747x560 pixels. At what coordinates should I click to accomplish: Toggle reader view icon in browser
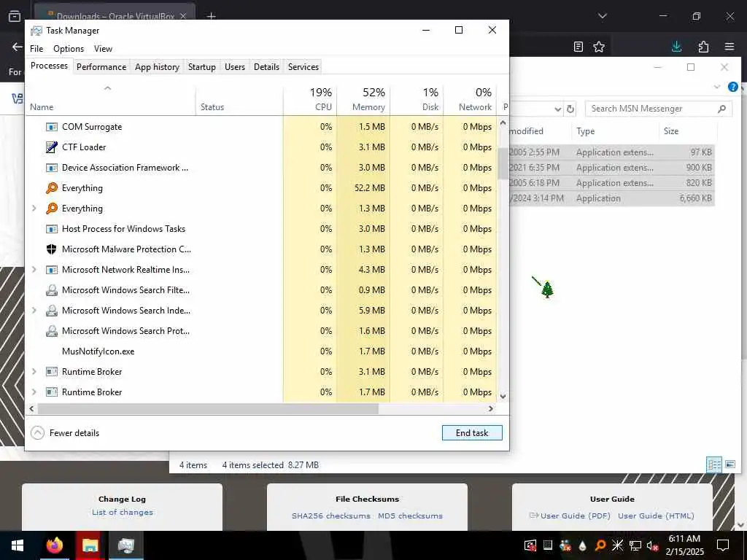pos(578,47)
